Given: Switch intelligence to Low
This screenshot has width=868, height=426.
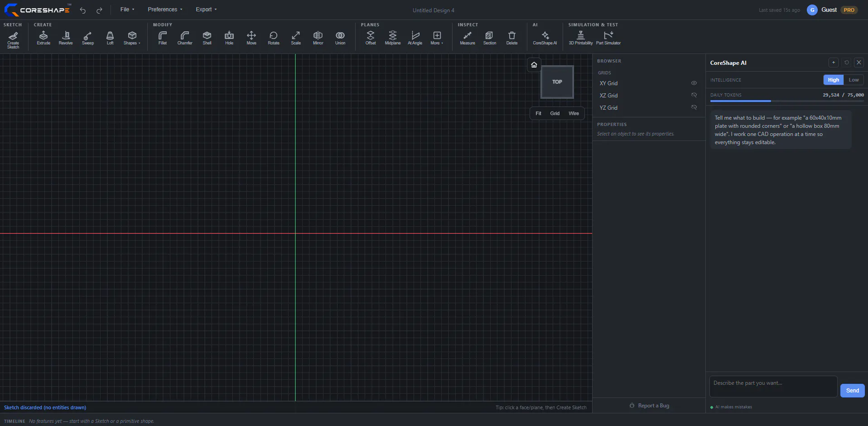Looking at the screenshot, I should click(854, 80).
